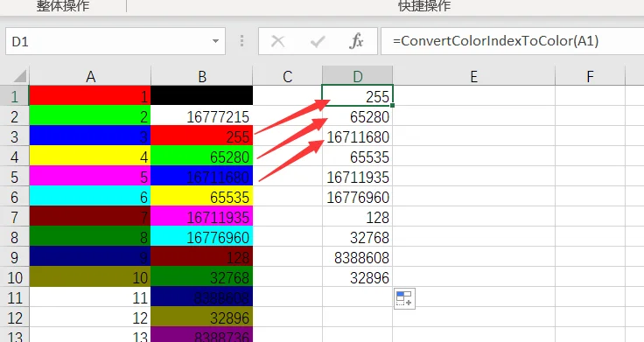Click cell D7 showing 128

357,216
